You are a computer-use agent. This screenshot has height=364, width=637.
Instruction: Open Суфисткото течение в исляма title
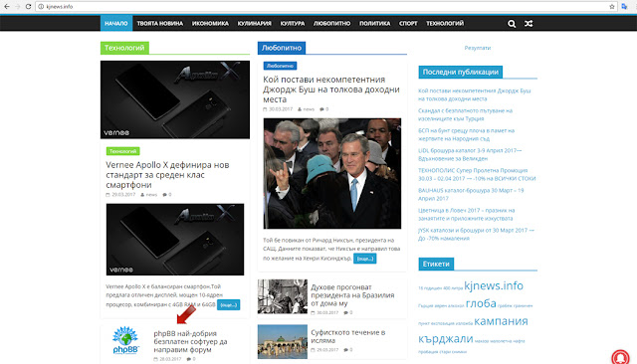point(348,336)
